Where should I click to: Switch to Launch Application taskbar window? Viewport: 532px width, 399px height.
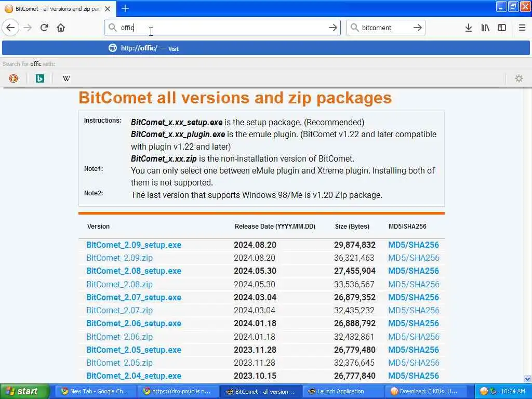(343, 392)
